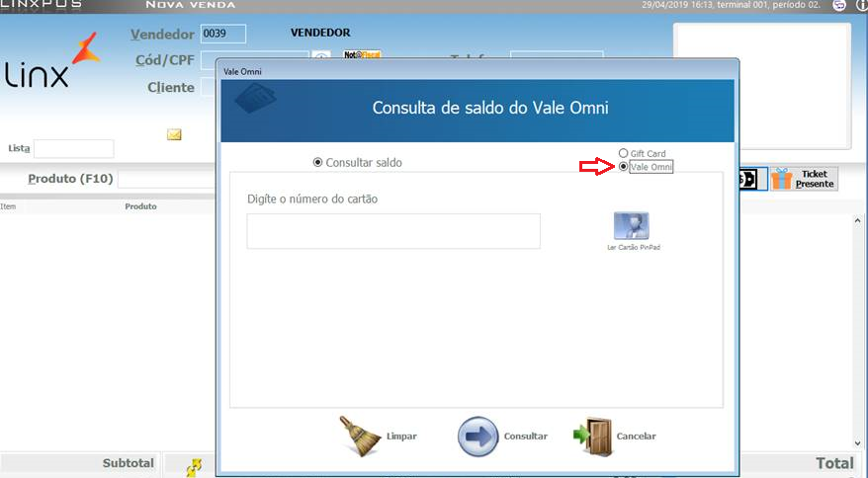Screen dimensions: 868x478
Task: Click the Produto column header
Action: click(140, 206)
